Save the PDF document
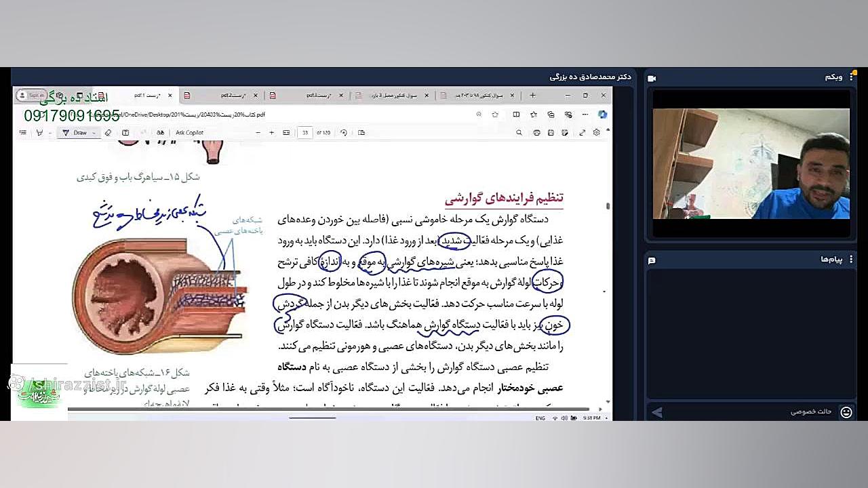 click(551, 133)
